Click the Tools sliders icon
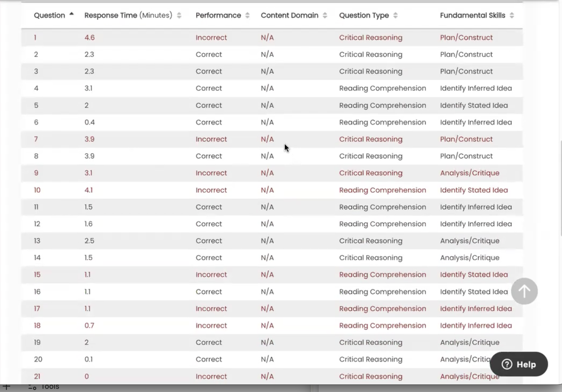Viewport: 562px width, 392px height. pyautogui.click(x=32, y=387)
